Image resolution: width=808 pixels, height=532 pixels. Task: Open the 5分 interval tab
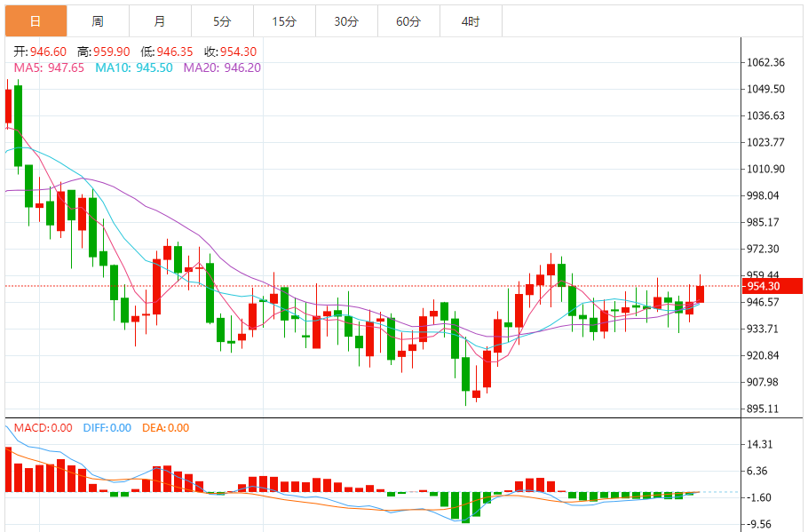coord(222,21)
